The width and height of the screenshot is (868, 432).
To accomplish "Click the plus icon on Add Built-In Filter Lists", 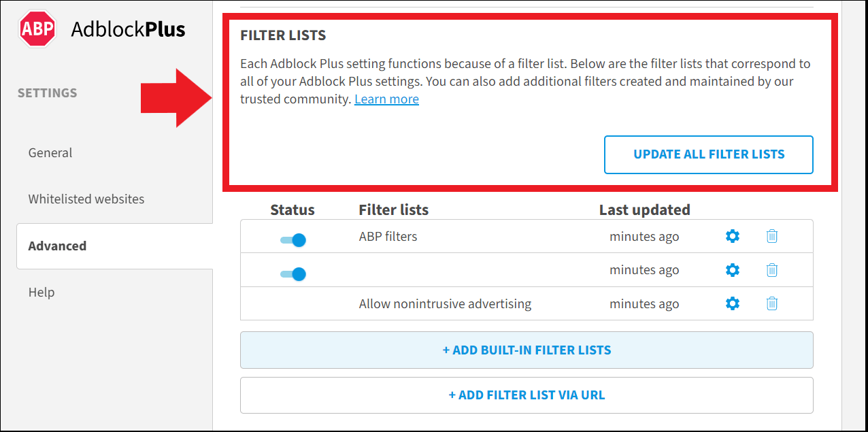I will tap(446, 350).
